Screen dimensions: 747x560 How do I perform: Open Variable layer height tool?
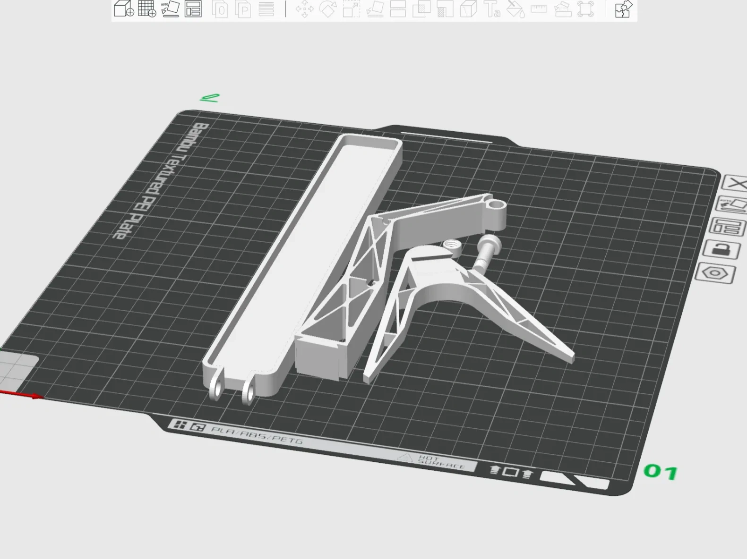(266, 9)
